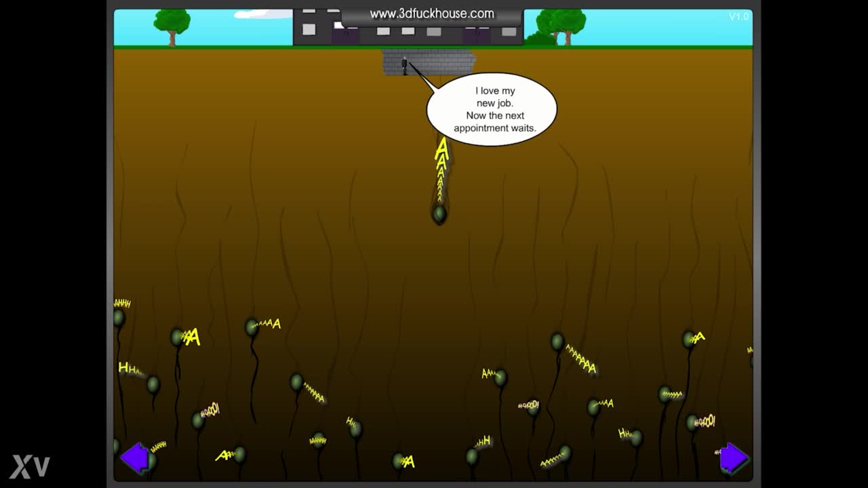Click the XV watermark logo
Screen dimensions: 868x488
pyautogui.click(x=30, y=466)
